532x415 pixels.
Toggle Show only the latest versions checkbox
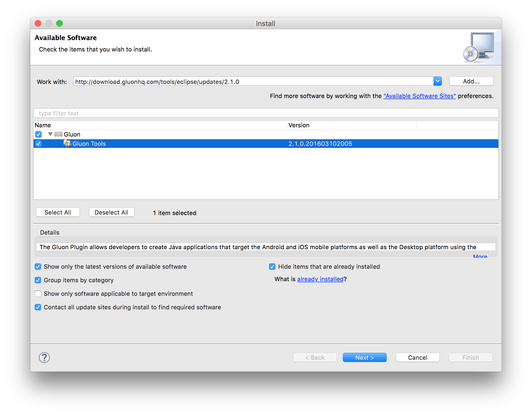pos(38,267)
